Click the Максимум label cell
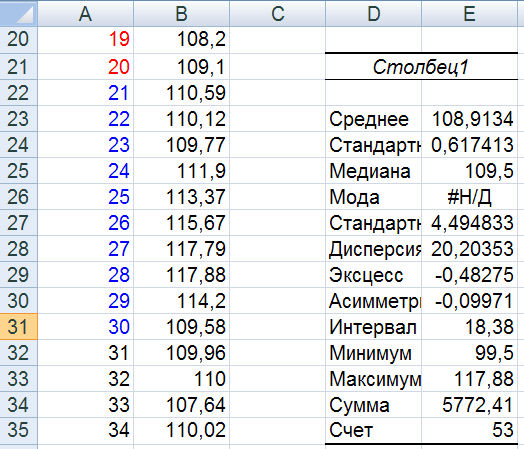Screen dimensions: 524x449 click(x=374, y=379)
